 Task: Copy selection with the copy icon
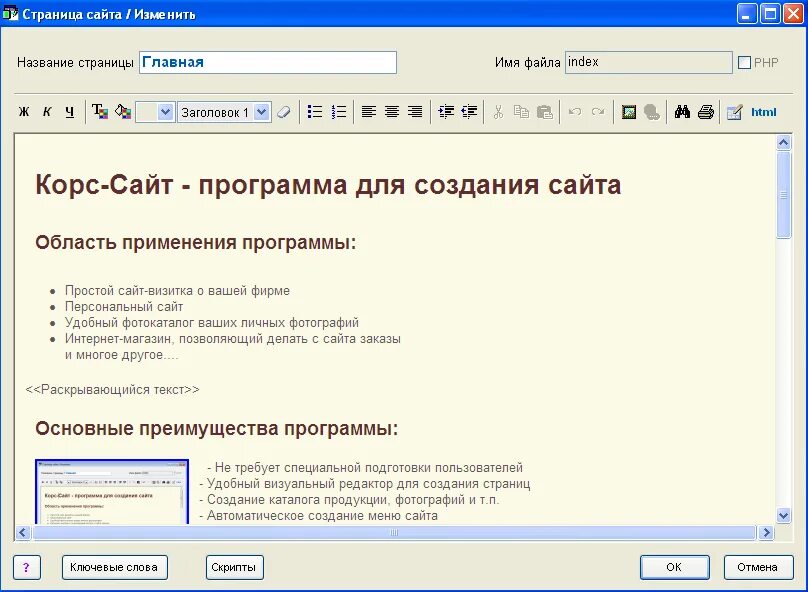(521, 112)
